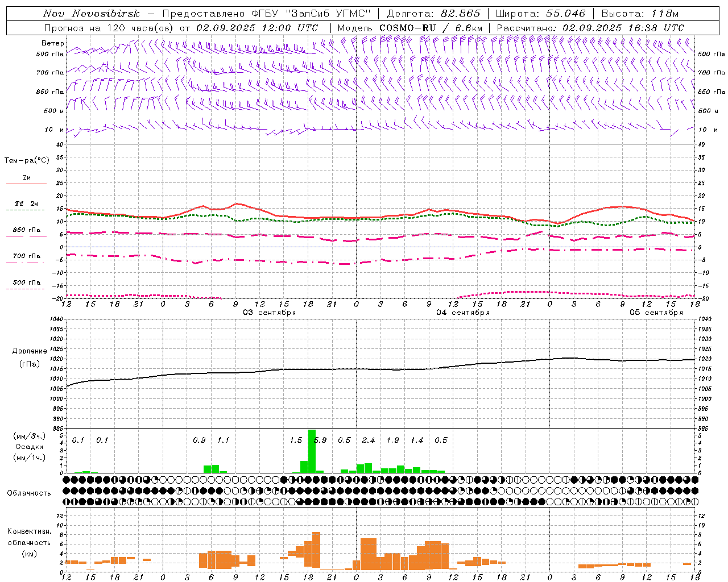Image resolution: width=728 pixels, height=582 pixels.
Task: Click the 'Td 2м' dew point legend entry
Action: (x=26, y=203)
